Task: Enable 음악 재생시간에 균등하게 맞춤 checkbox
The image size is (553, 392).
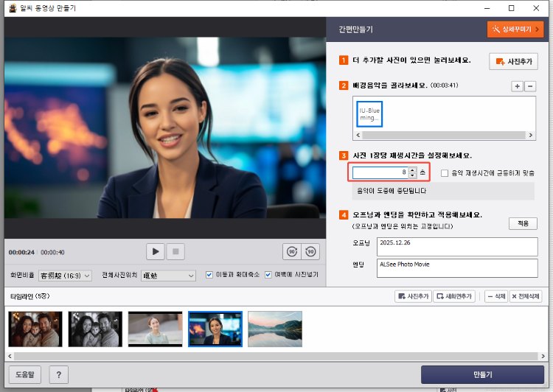Action: 444,172
